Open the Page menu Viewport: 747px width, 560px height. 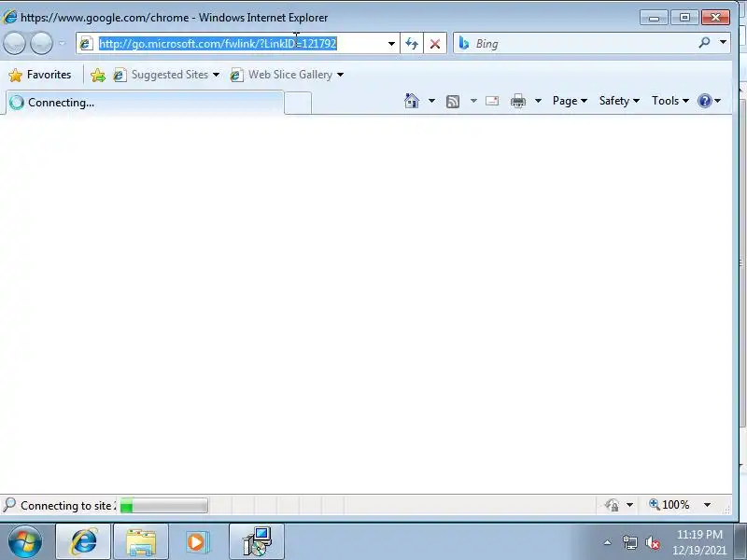570,101
